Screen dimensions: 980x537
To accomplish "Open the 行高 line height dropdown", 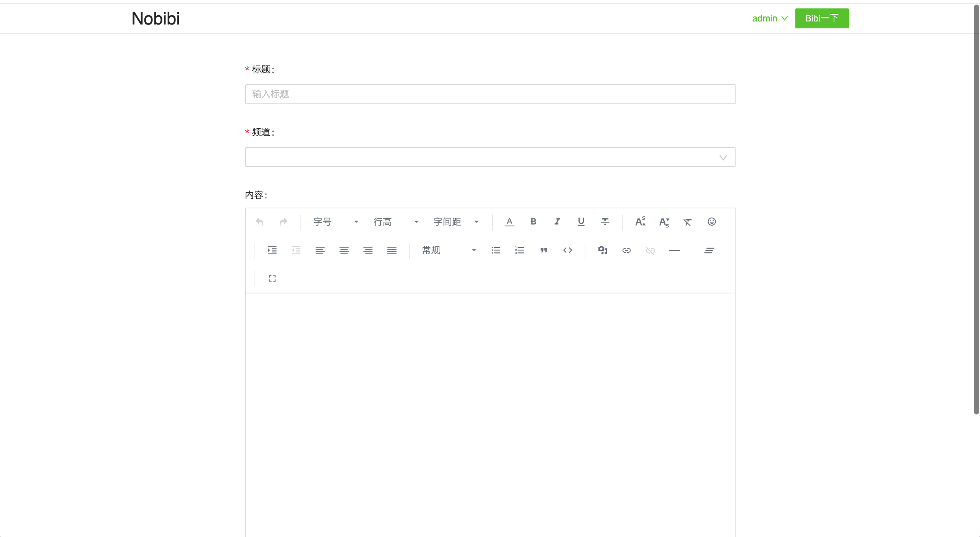I will (395, 222).
